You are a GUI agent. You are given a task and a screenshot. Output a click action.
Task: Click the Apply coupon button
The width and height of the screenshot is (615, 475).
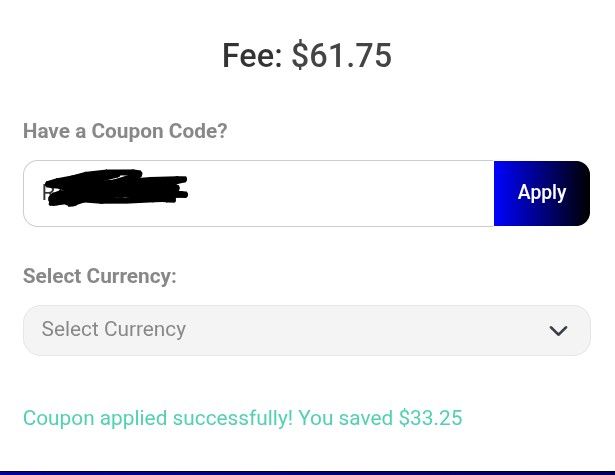click(541, 193)
